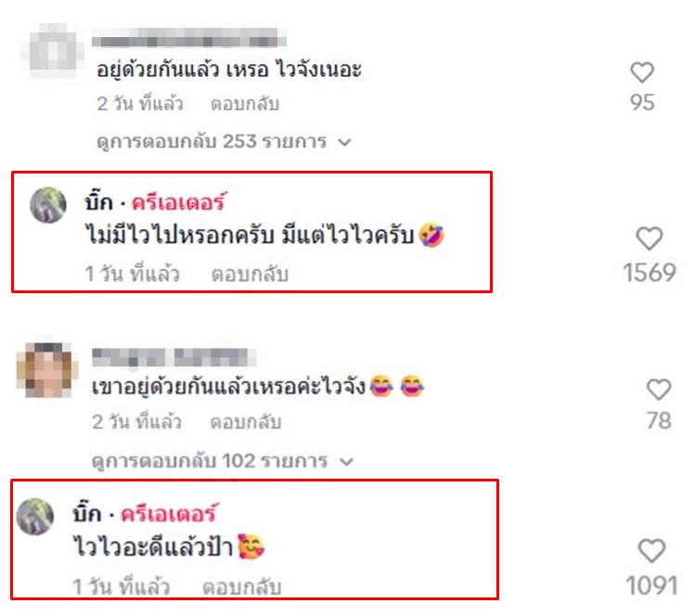Open the second blurred username
Image resolution: width=695 pixels, height=616 pixels.
[174, 357]
